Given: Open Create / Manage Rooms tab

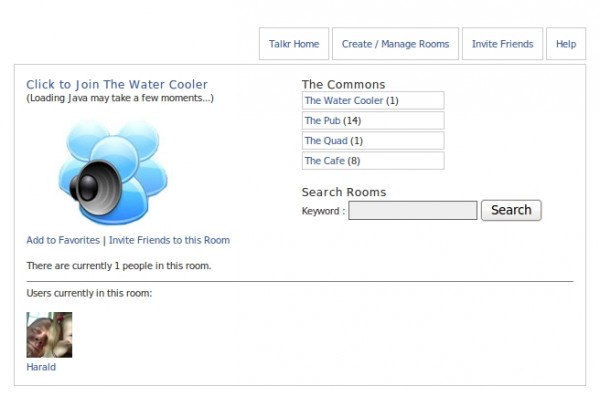Looking at the screenshot, I should coord(395,44).
